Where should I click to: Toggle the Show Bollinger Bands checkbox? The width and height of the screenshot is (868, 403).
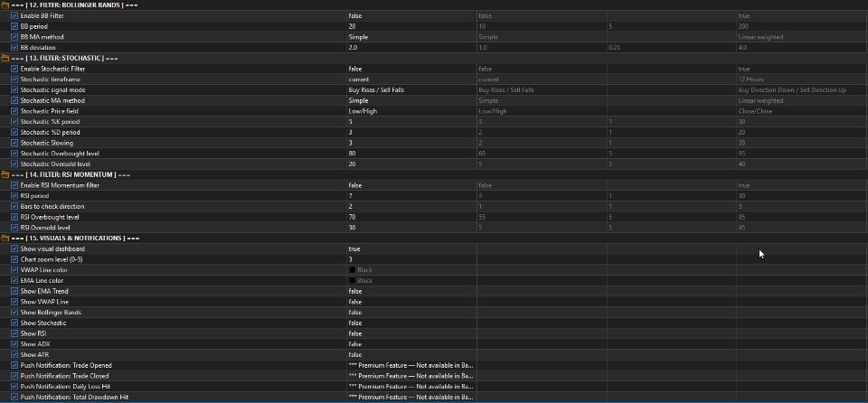pyautogui.click(x=14, y=313)
